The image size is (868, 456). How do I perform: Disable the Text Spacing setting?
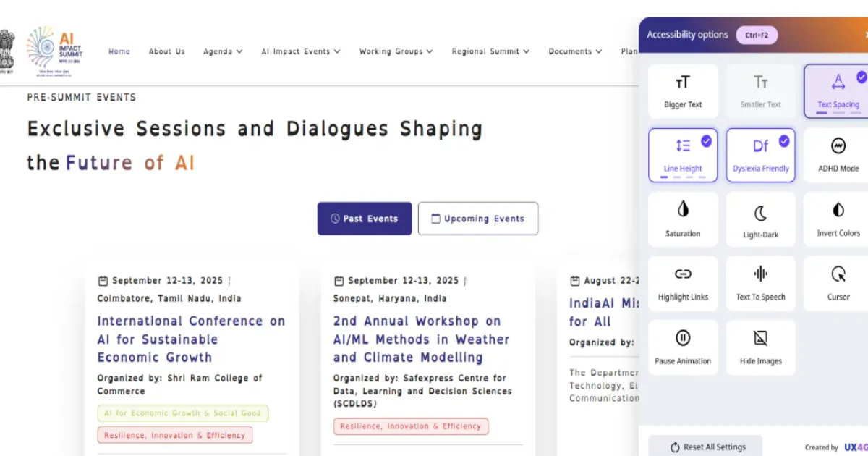tap(837, 90)
